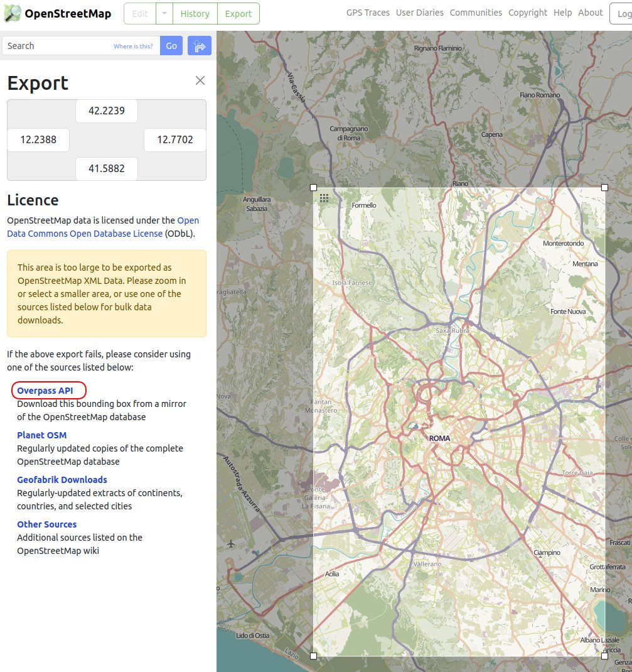Click the Fonte Nuova map label
632x672 pixels.
tap(568, 312)
